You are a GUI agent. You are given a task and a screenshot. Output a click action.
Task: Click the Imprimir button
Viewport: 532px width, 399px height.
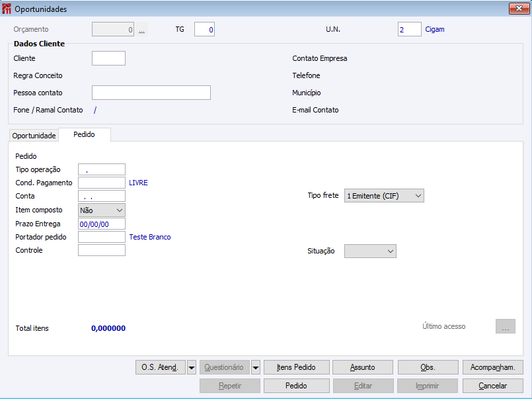pyautogui.click(x=427, y=386)
